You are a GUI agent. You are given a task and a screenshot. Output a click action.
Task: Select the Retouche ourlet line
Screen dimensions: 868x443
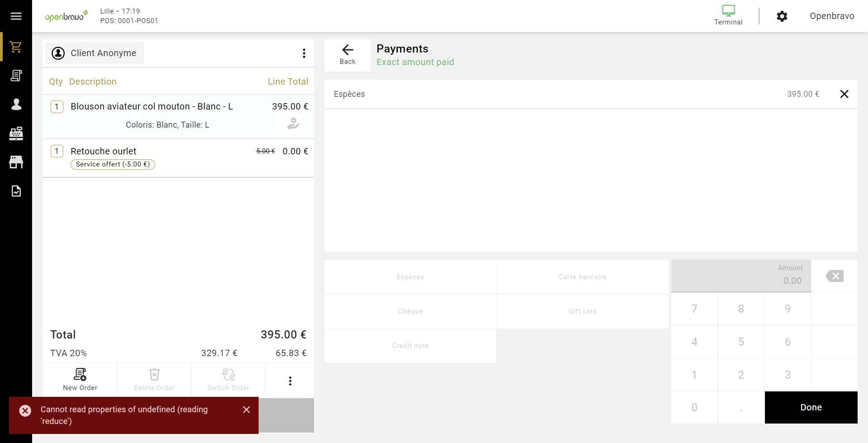coord(178,158)
